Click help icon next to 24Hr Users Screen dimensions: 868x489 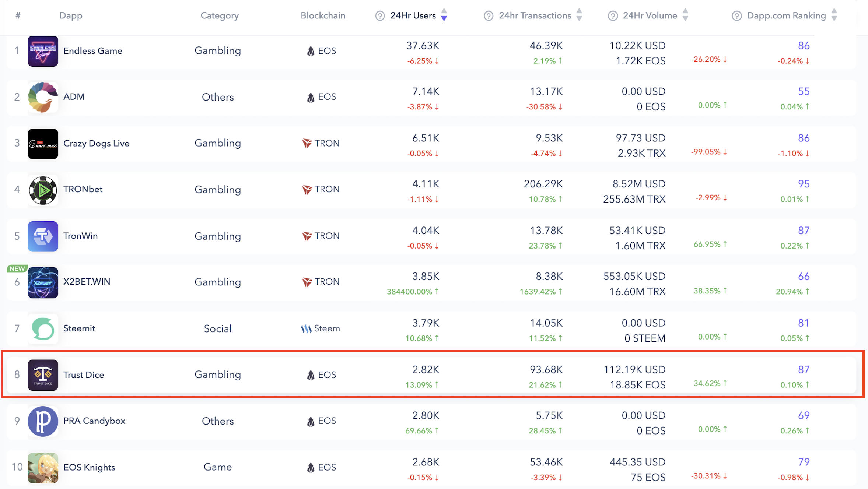click(x=380, y=16)
